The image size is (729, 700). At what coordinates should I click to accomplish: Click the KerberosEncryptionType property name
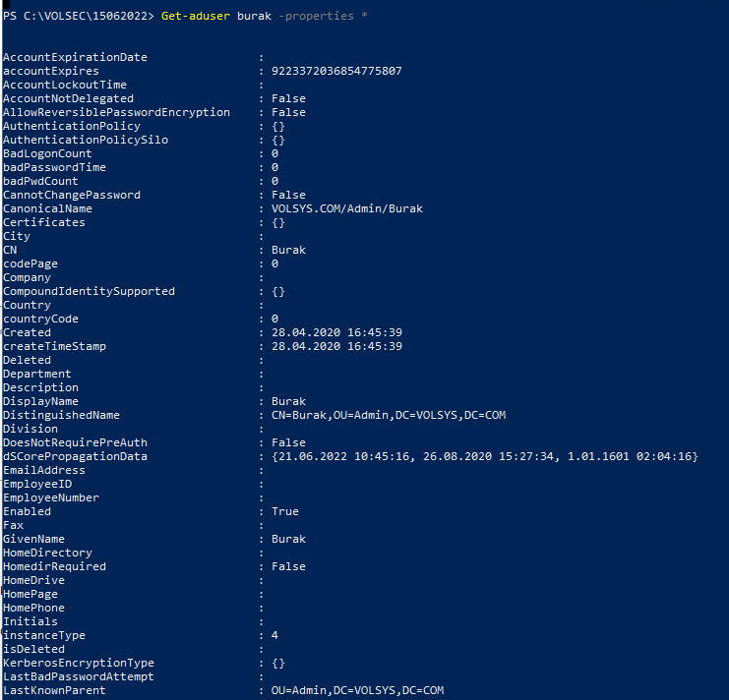click(x=79, y=663)
